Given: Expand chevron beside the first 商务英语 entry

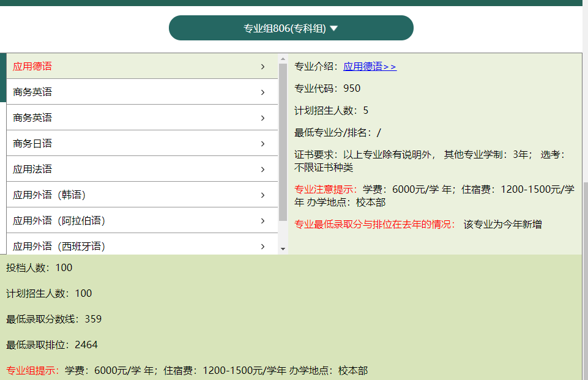Looking at the screenshot, I should (262, 92).
